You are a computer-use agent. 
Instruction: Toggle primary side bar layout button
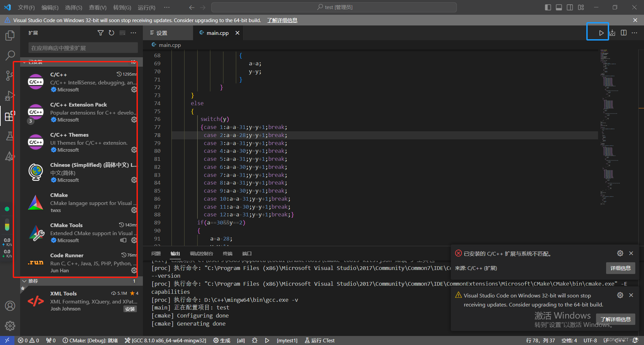click(x=548, y=7)
